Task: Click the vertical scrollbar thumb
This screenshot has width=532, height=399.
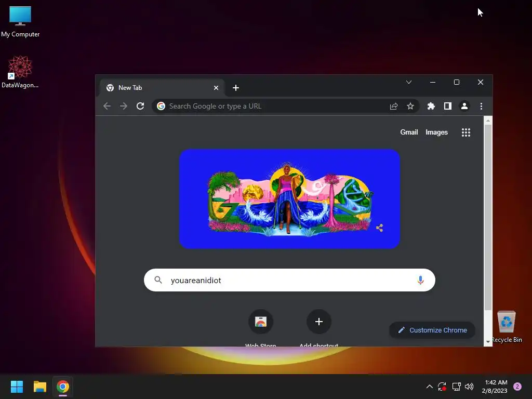Action: 488,217
